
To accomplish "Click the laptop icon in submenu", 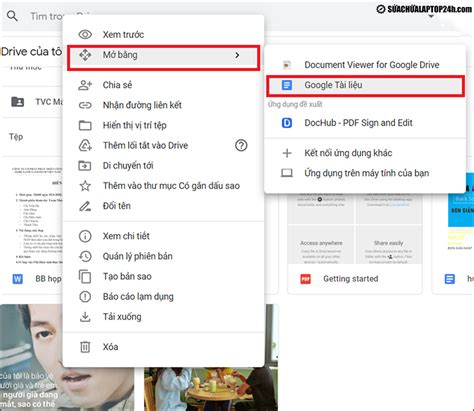I will click(287, 173).
